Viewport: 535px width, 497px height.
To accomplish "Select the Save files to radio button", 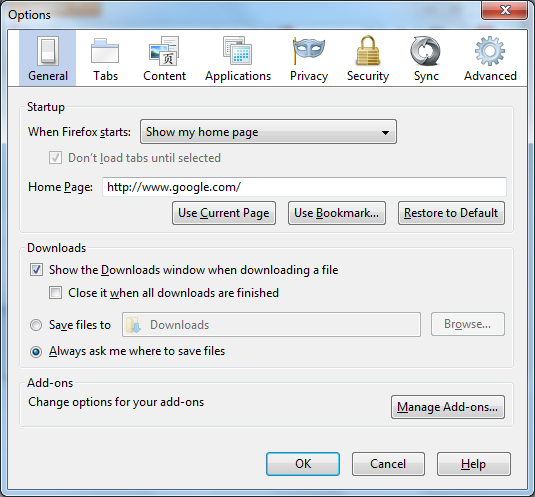I will click(x=36, y=325).
